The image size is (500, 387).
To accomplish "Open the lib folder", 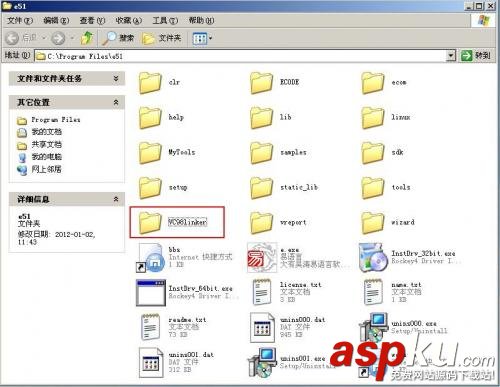I will 261,118.
